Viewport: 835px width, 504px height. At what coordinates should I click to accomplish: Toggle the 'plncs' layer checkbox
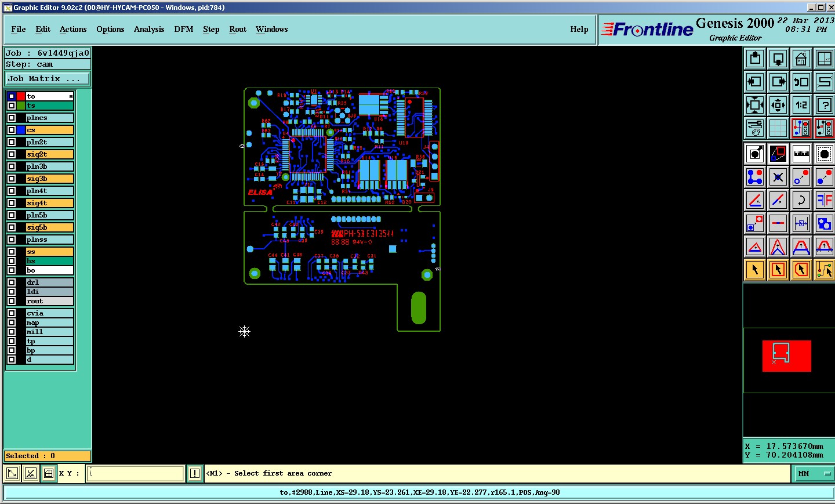point(12,118)
